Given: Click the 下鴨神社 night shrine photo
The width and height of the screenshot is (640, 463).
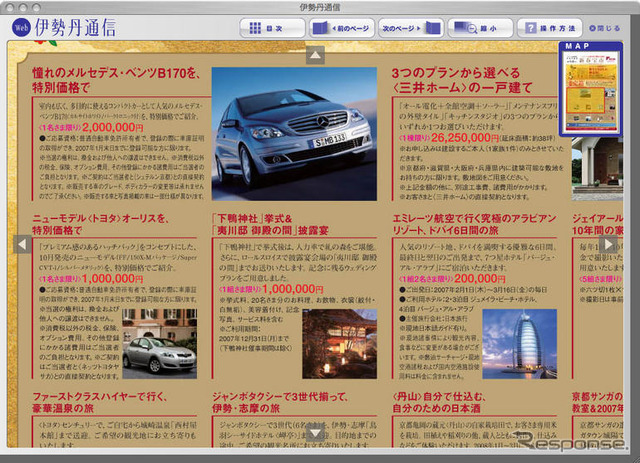Looking at the screenshot, I should 340,344.
